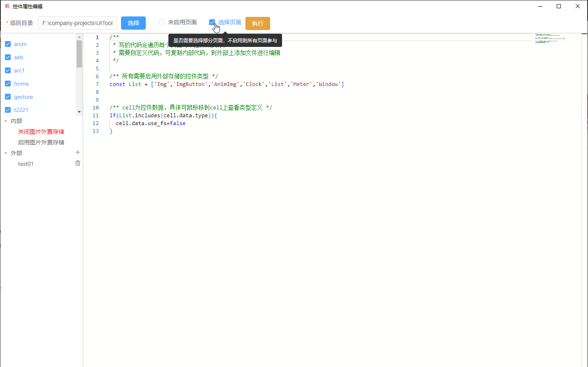Click the gesture page label
588x367 pixels.
tap(23, 97)
